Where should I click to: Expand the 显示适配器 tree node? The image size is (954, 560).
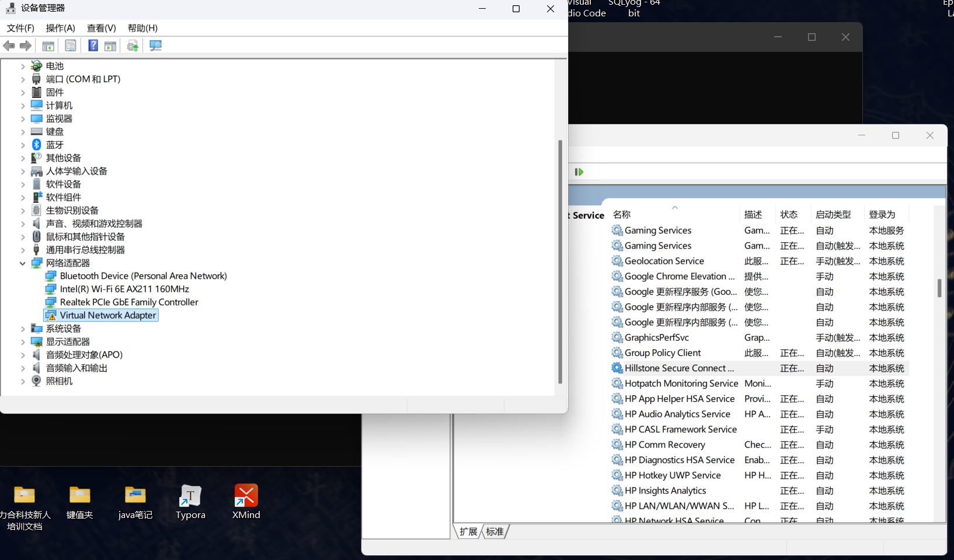pos(23,342)
